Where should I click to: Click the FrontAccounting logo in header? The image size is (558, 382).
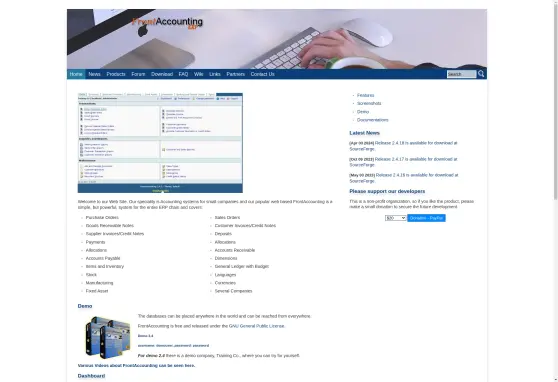click(167, 23)
